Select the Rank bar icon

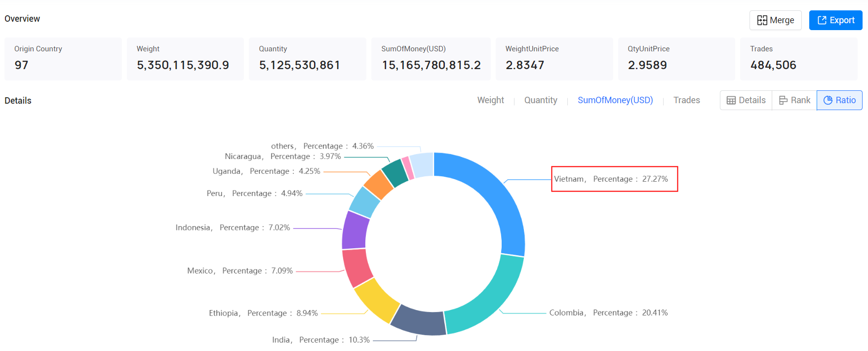pos(783,100)
